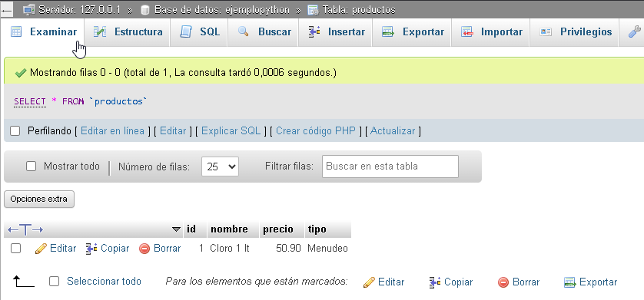Click the SELECT keyword in query
The height and width of the screenshot is (300, 644).
coord(29,101)
